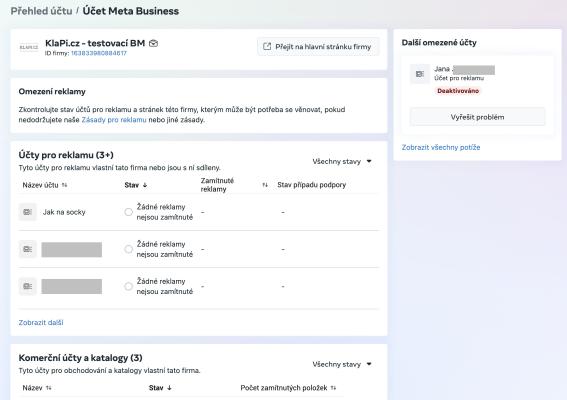Click Přejít na hlavní stránku firmy button
This screenshot has height=400, width=567.
point(318,47)
